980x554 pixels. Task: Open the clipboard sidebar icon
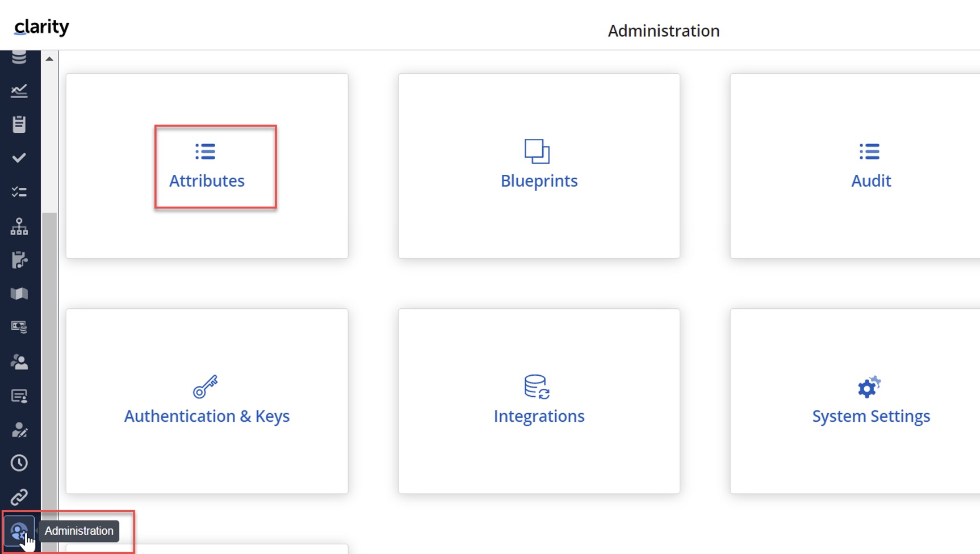(19, 124)
